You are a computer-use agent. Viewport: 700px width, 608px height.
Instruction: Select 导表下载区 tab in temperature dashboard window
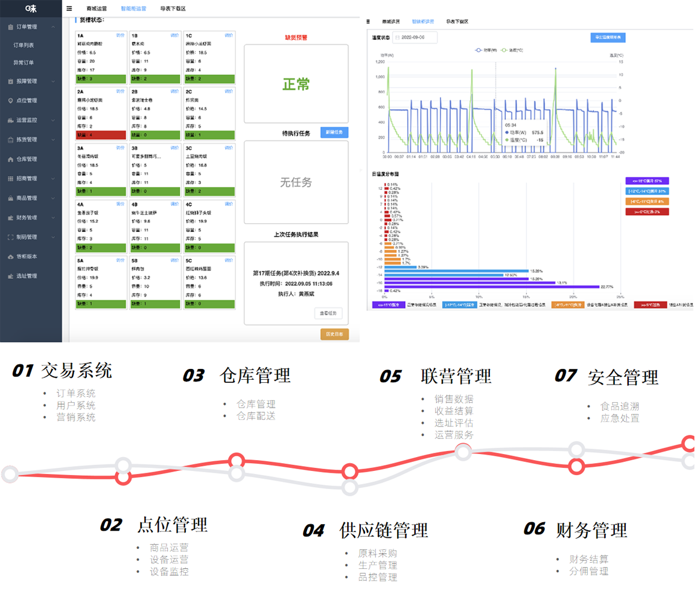pos(457,22)
